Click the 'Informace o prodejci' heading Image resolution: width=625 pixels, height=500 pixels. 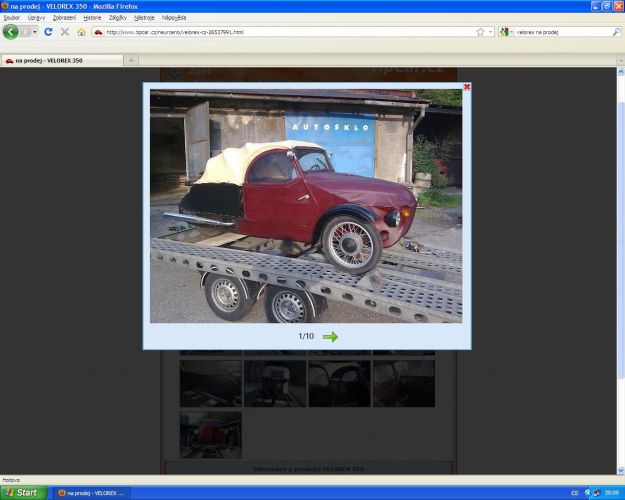pos(308,469)
